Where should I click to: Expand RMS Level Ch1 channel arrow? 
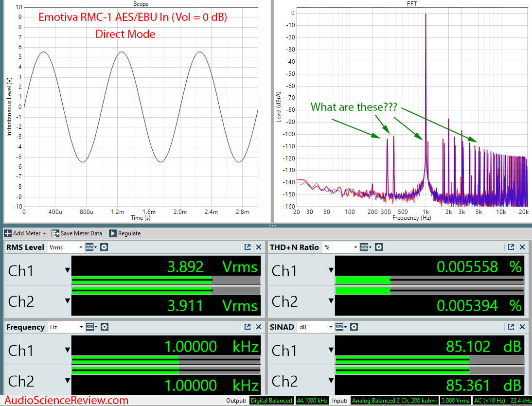67,270
